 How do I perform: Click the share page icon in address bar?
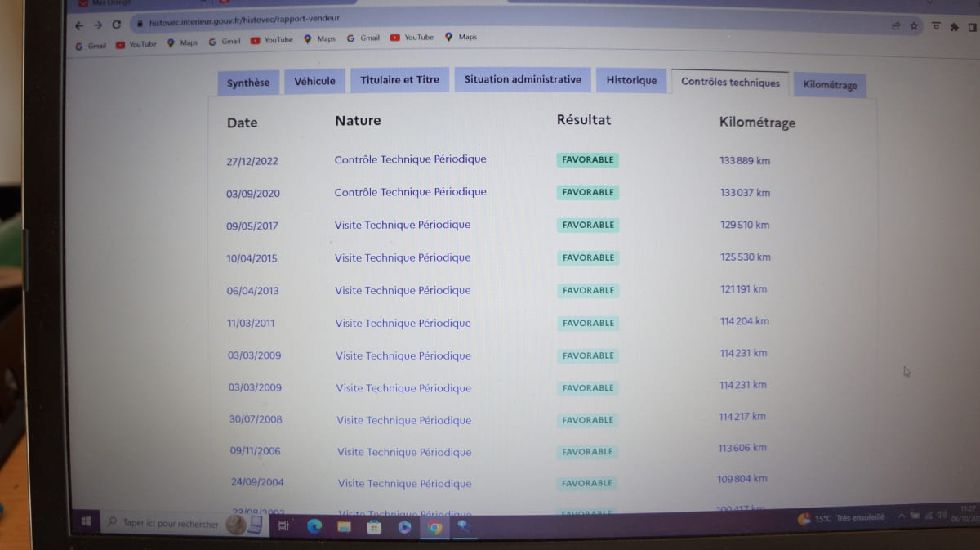pyautogui.click(x=896, y=26)
